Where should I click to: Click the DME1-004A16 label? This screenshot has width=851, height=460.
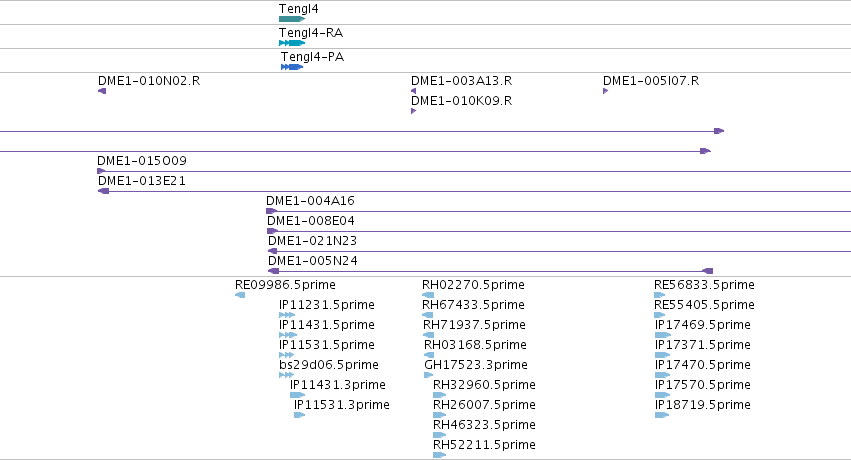(x=310, y=201)
